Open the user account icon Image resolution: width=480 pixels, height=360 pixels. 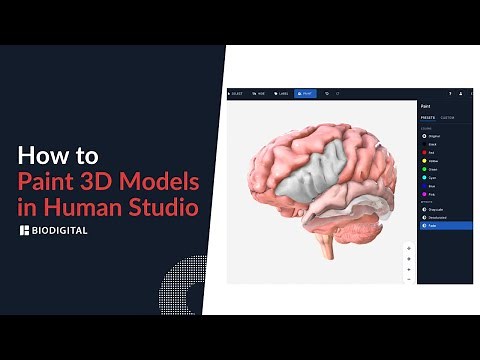point(461,94)
